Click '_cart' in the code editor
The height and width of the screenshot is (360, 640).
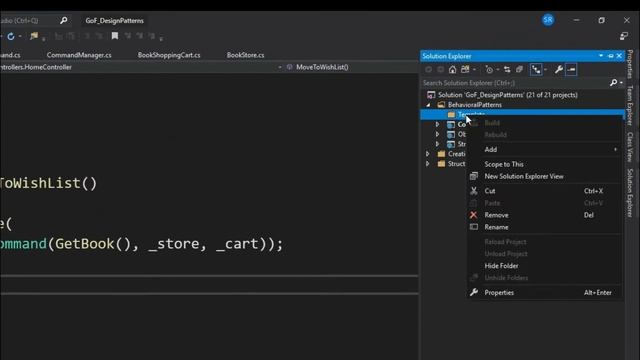pos(238,244)
